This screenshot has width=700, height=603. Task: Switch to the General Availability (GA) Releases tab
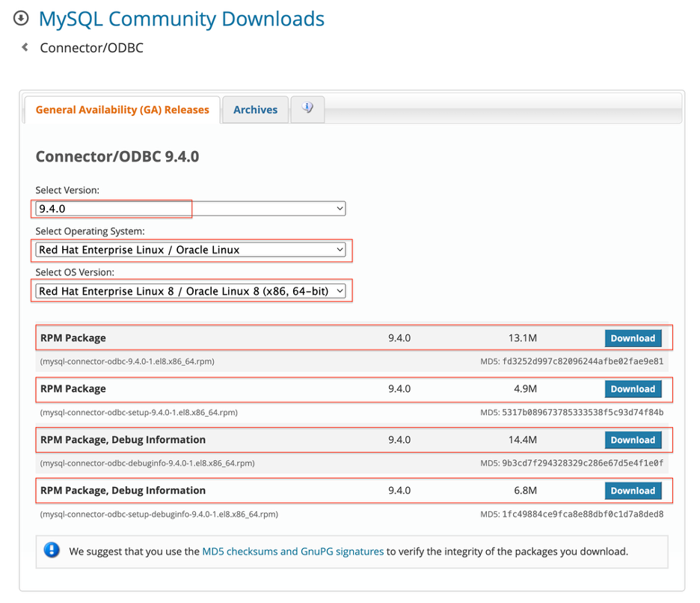123,110
